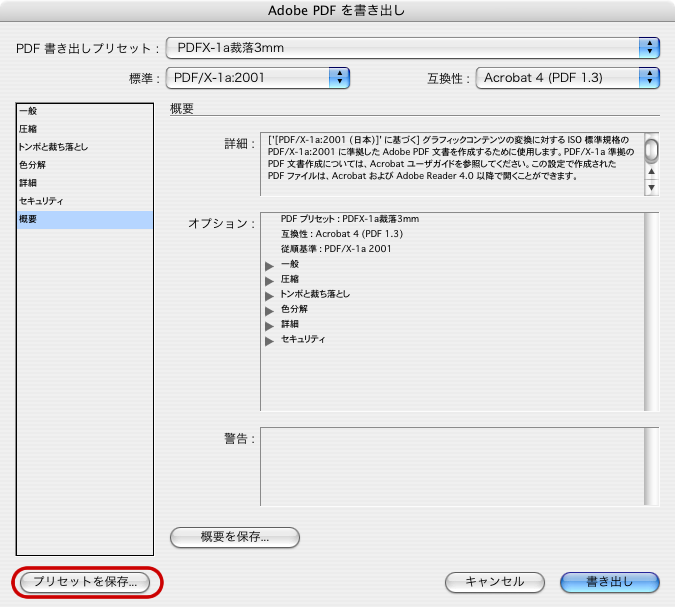Expand the 色分解 triangle in options
This screenshot has width=675, height=607.
(269, 311)
